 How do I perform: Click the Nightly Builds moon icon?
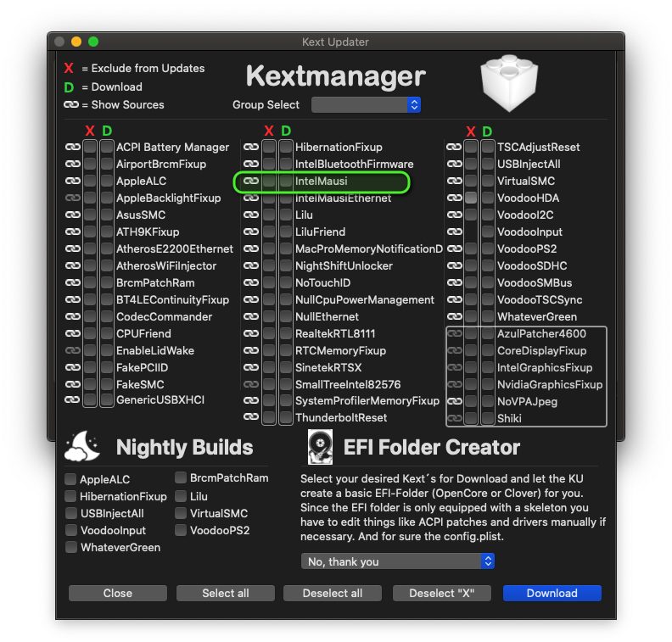pos(82,446)
